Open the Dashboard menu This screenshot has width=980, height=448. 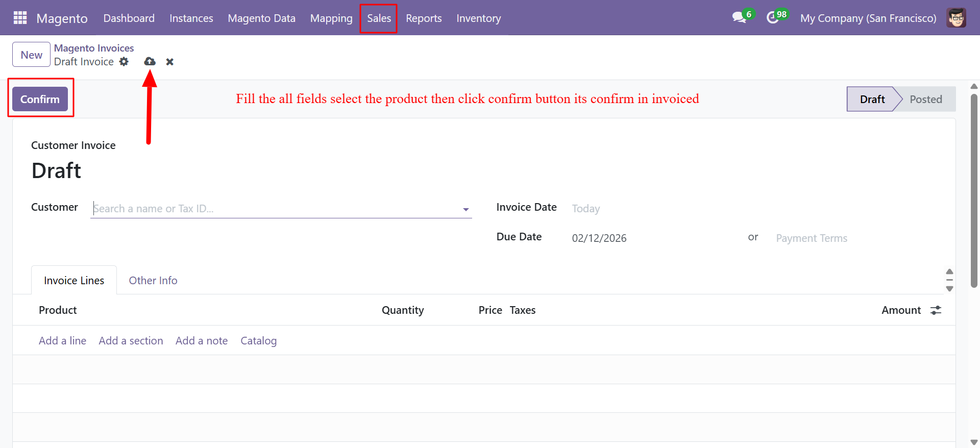[x=129, y=18]
